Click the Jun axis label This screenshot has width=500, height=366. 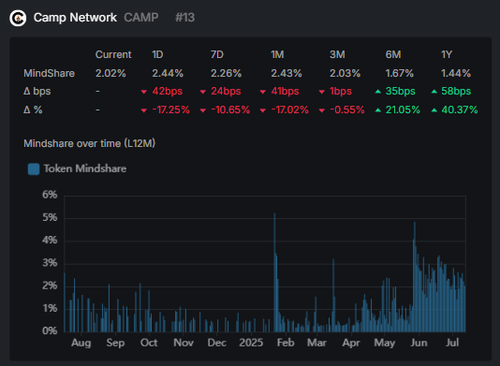pos(419,343)
